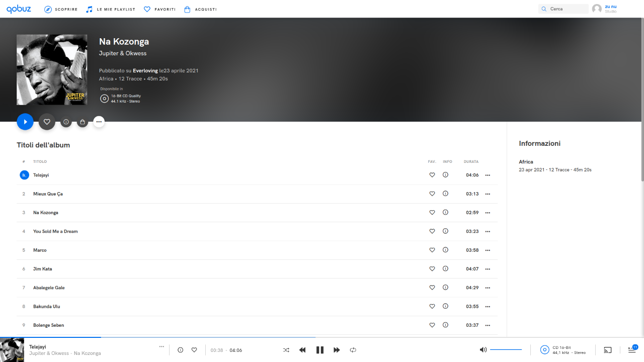644x362 pixels.
Task: Add album Na Kozonga to favorites
Action: [47, 122]
